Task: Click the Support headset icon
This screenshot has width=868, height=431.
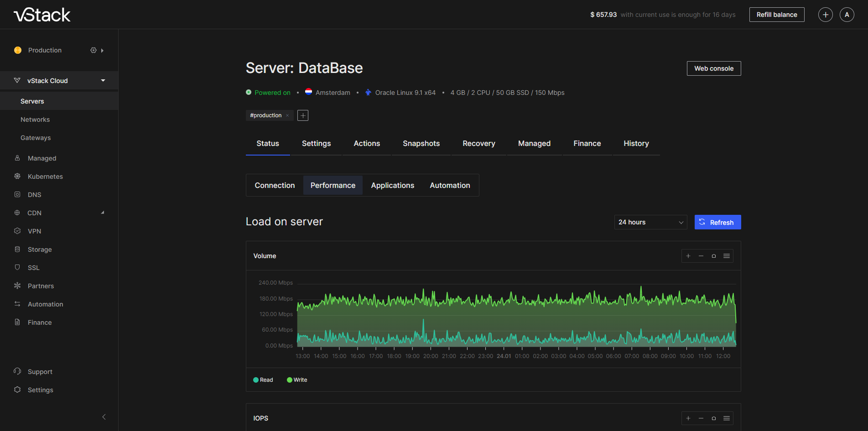Action: pos(17,371)
